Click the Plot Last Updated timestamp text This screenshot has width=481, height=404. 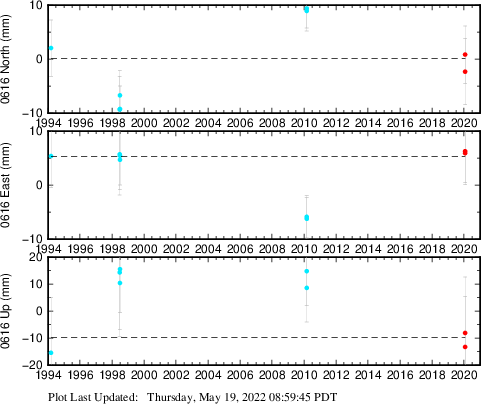193,397
